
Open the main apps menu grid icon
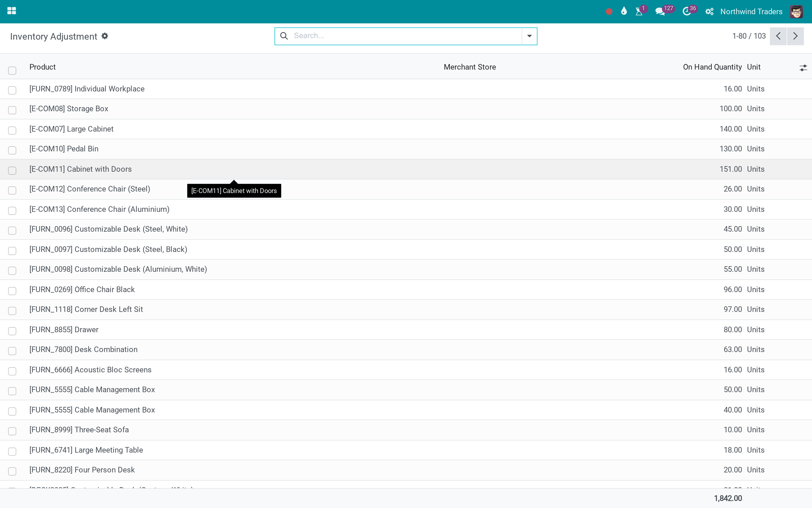tap(12, 11)
